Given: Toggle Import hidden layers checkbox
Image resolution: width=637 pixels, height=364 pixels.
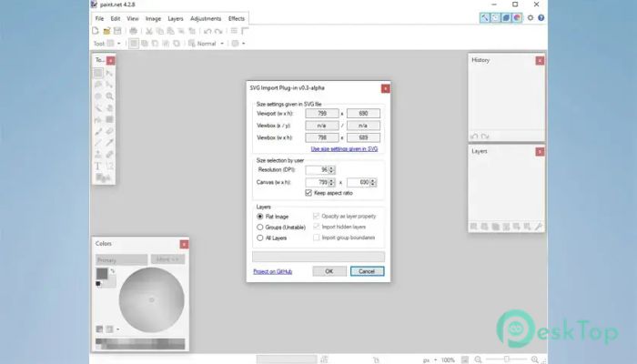Looking at the screenshot, I should pyautogui.click(x=316, y=227).
